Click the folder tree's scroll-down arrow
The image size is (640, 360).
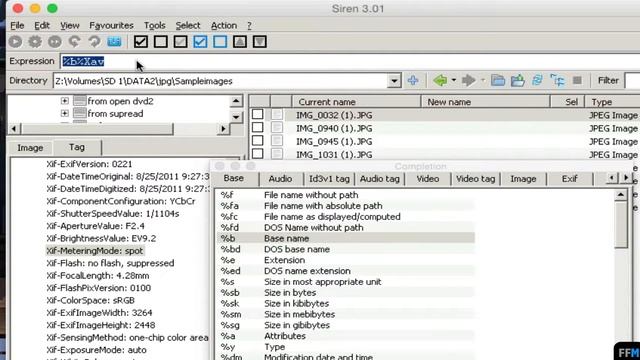click(236, 117)
